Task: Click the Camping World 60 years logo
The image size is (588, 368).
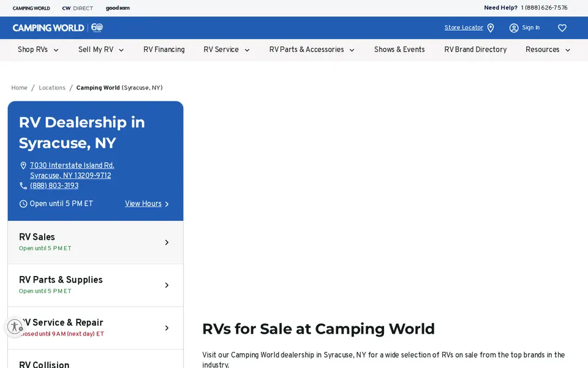Action: (x=58, y=28)
